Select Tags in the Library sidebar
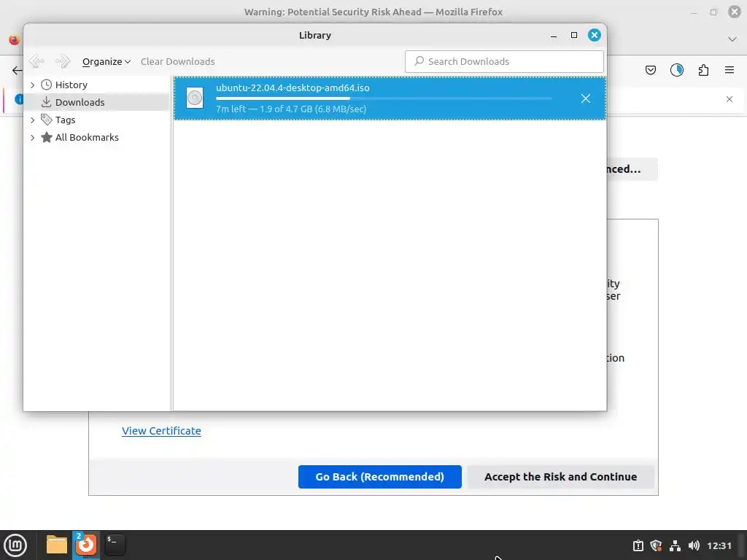The width and height of the screenshot is (747, 560). tap(65, 120)
